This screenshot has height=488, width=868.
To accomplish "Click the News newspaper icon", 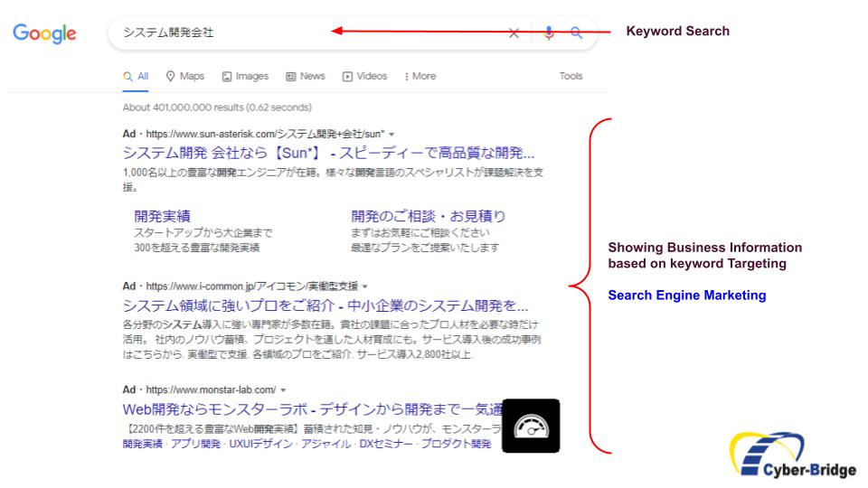I will pyautogui.click(x=290, y=77).
